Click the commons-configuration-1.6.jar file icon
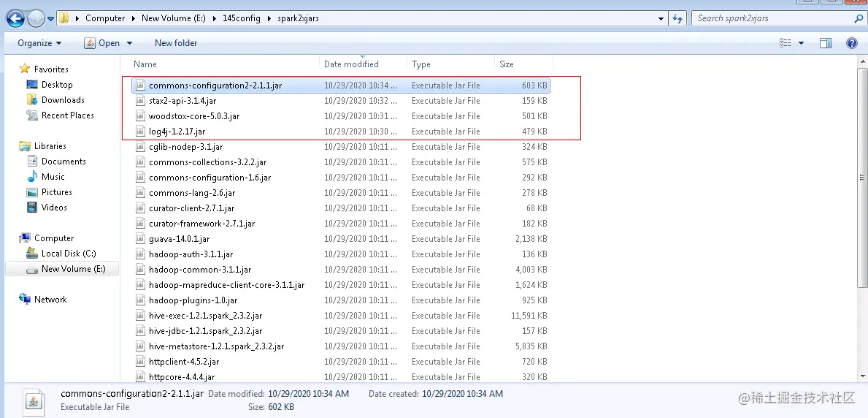The image size is (868, 418). pyautogui.click(x=141, y=178)
